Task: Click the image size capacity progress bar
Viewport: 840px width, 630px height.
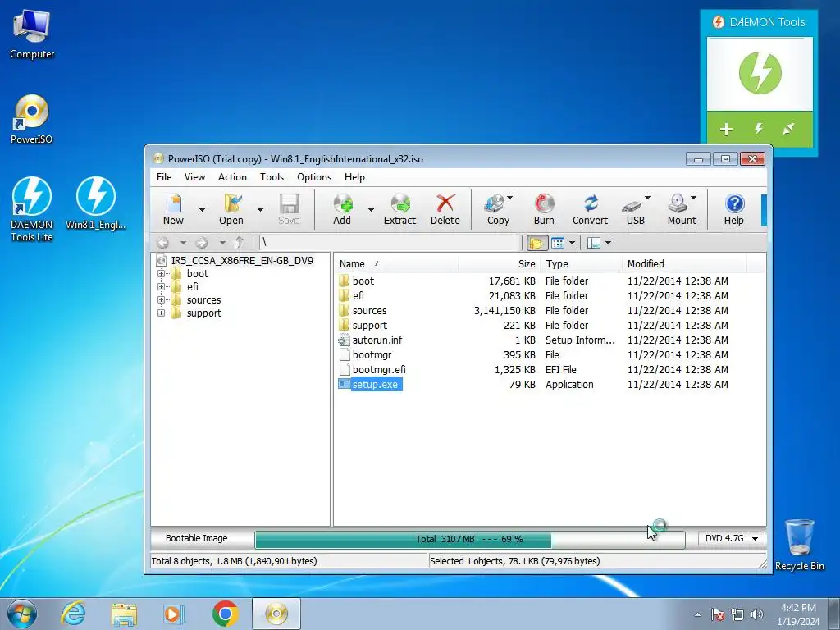Action: (x=470, y=539)
